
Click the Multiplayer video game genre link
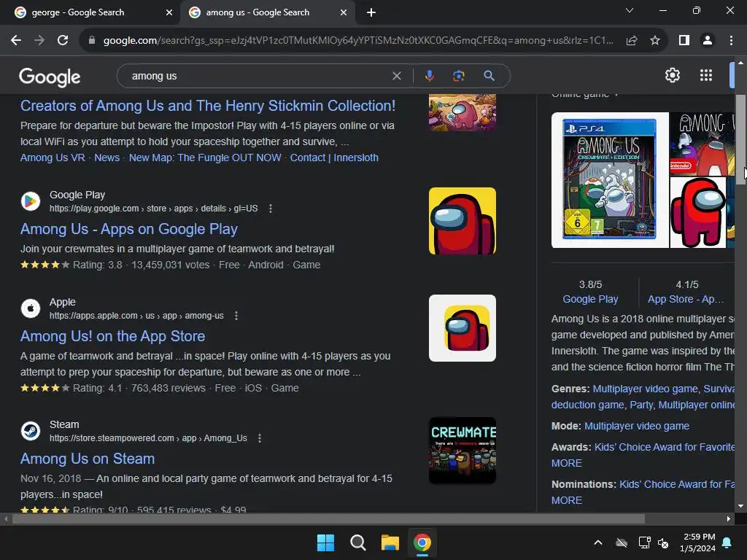645,389
